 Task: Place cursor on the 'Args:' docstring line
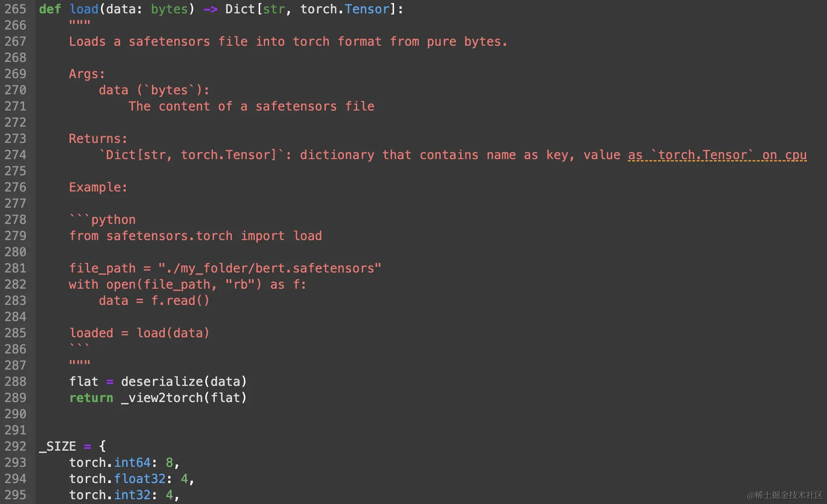(x=87, y=74)
